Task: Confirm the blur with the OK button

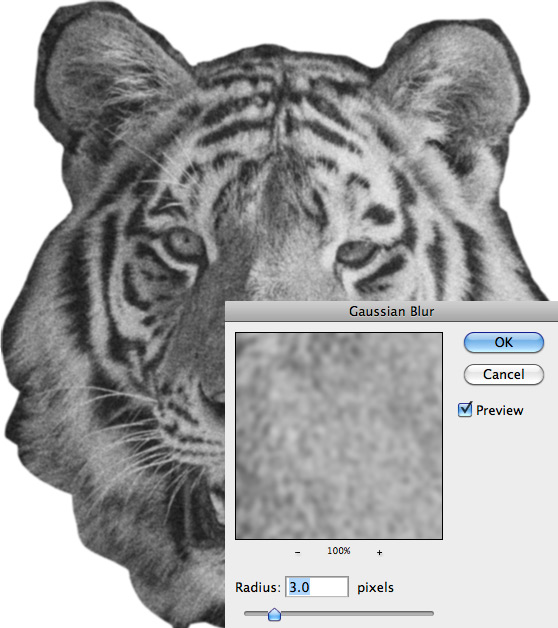Action: pos(504,342)
